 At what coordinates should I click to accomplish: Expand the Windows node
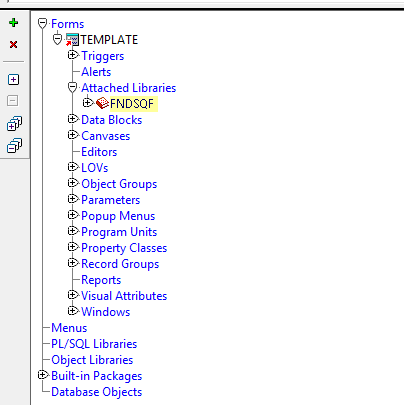(x=73, y=311)
